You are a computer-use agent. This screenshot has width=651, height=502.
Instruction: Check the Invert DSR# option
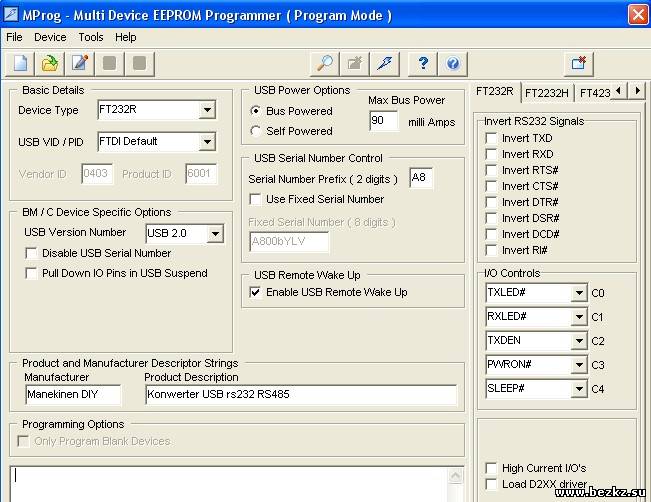tap(491, 218)
